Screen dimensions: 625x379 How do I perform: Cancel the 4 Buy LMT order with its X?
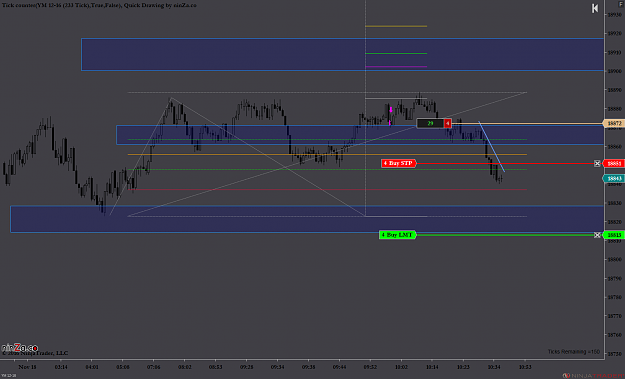(x=597, y=235)
